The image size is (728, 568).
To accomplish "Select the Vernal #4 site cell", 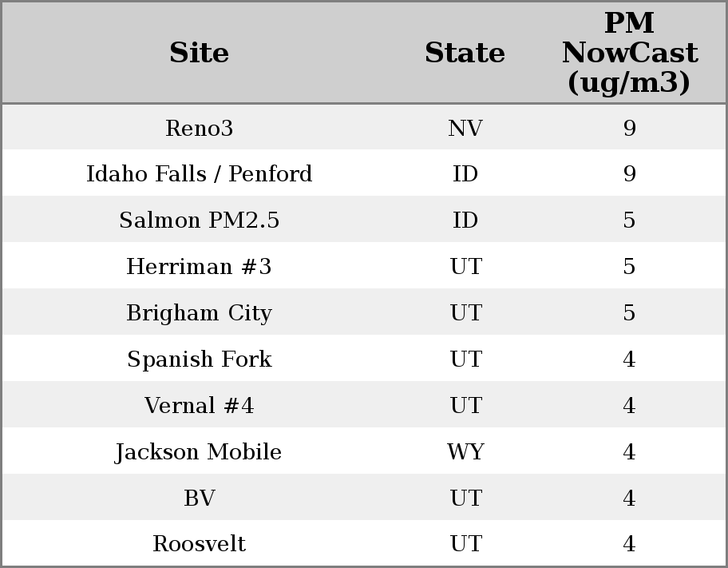I will click(x=199, y=406).
